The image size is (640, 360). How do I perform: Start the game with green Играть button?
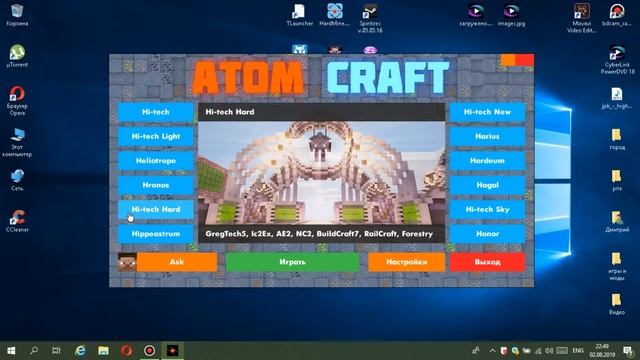pos(292,262)
